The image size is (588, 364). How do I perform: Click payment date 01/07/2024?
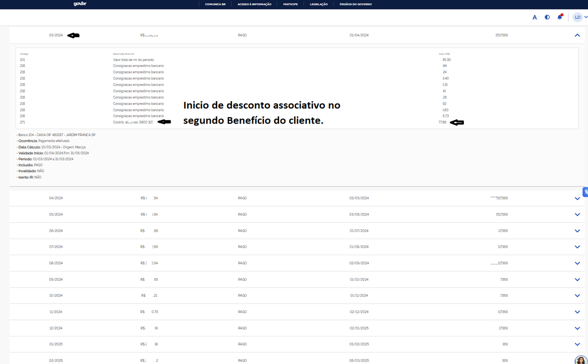(359, 231)
